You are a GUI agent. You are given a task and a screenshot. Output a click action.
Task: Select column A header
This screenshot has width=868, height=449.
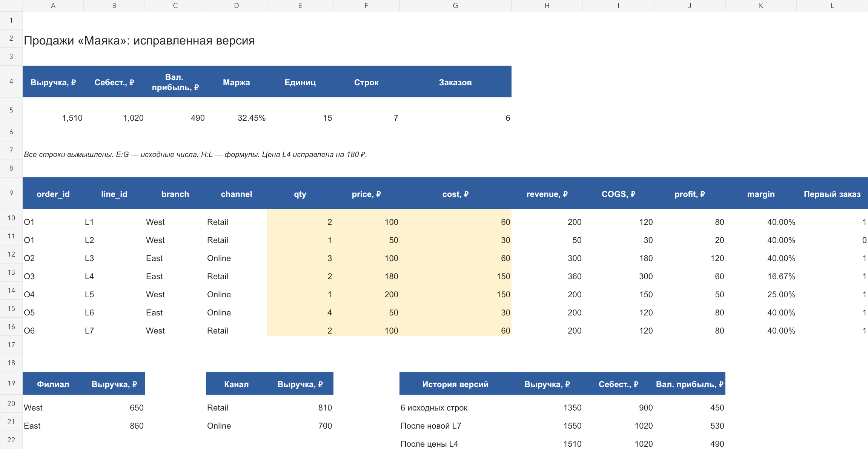point(53,6)
